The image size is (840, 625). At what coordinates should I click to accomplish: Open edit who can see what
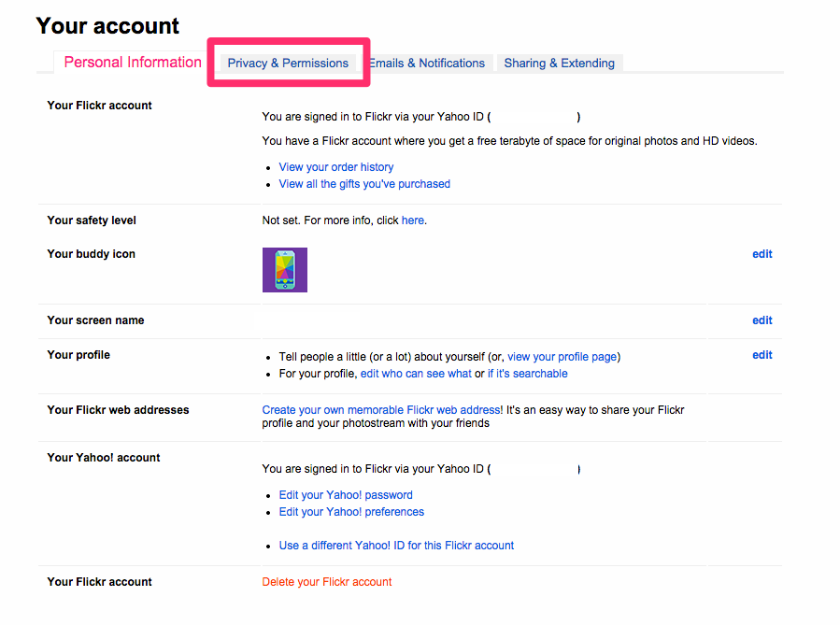pyautogui.click(x=416, y=374)
